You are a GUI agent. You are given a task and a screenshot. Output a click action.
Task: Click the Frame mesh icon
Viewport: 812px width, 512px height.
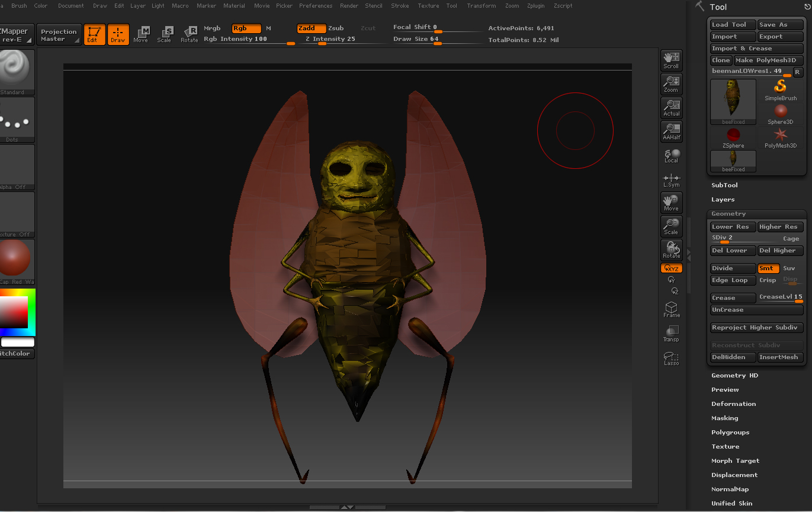tap(671, 309)
